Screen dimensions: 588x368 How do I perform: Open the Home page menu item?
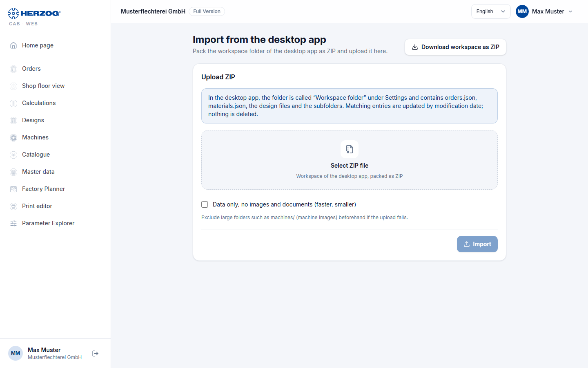(55, 45)
